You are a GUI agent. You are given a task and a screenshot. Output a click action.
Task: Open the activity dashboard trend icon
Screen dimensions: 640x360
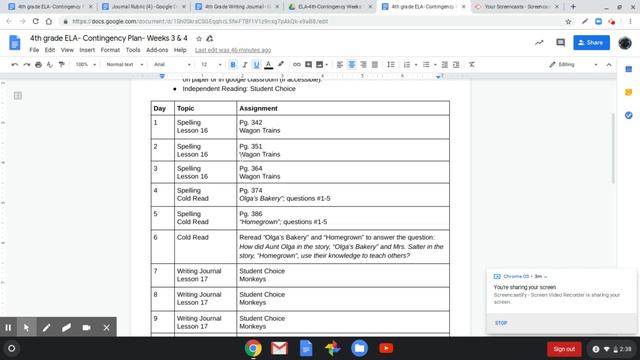coord(539,42)
